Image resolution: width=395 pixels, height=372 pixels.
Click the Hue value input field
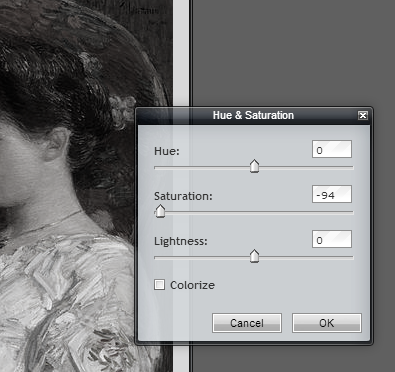click(x=332, y=149)
